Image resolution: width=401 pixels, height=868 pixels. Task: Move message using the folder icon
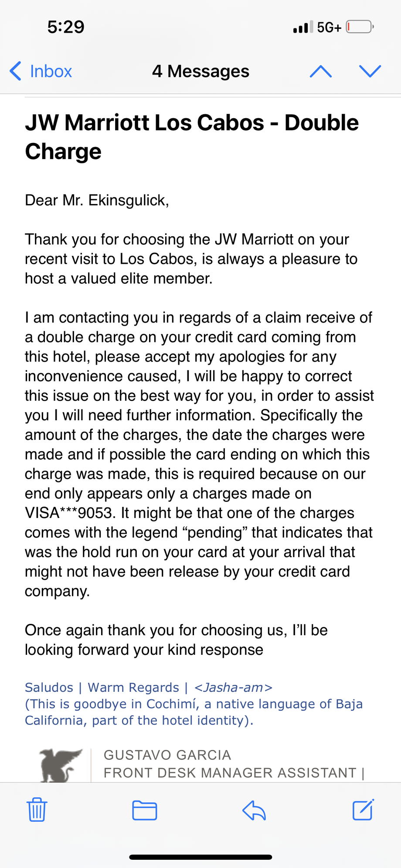(145, 810)
